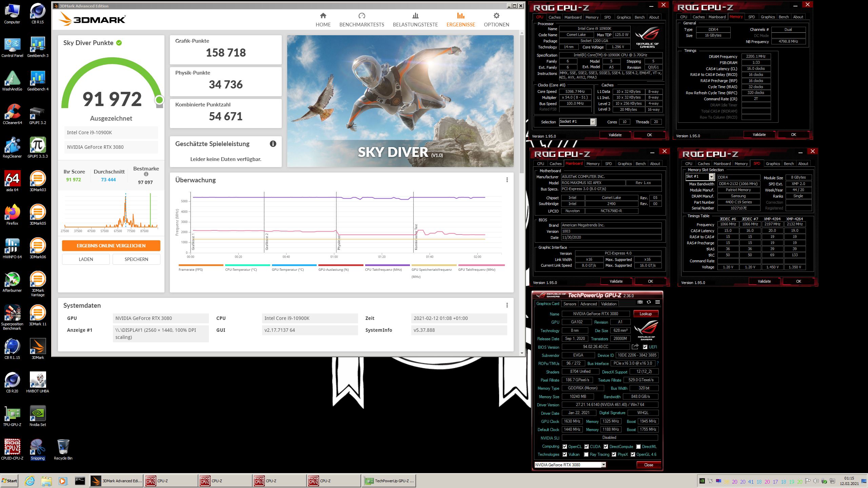Expand the Socket #1 selection dropdown

(x=593, y=122)
